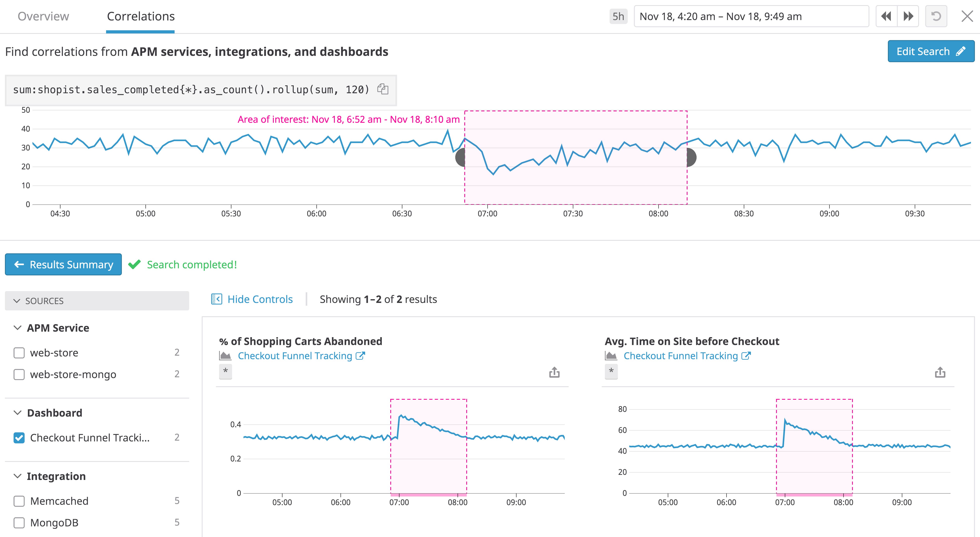Collapse the SOURCES section

click(17, 301)
